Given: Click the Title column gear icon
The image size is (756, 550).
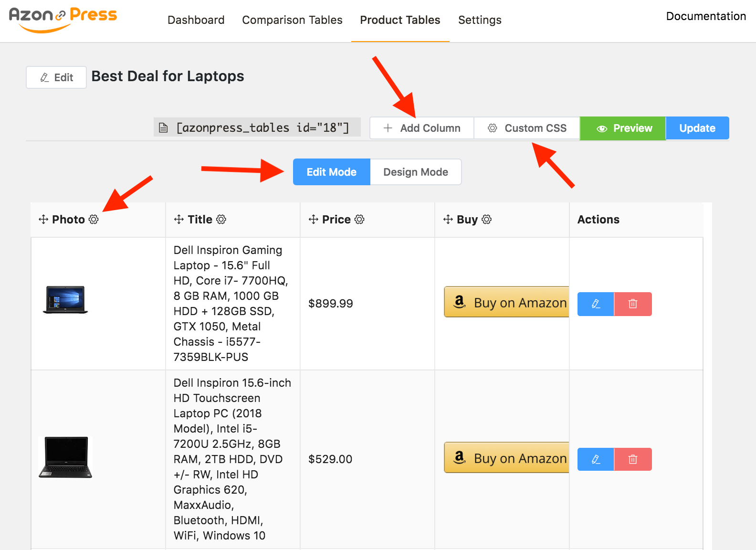Looking at the screenshot, I should (x=221, y=219).
